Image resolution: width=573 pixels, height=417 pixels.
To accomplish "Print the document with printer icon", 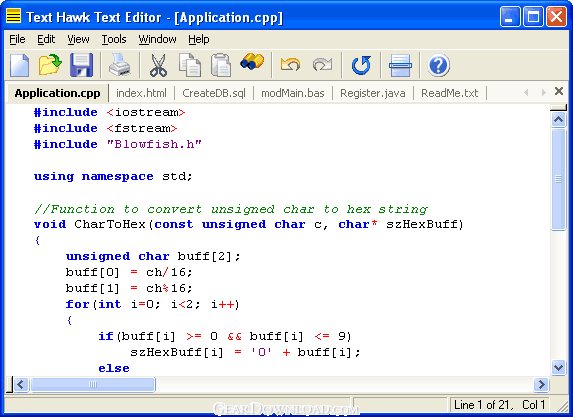I will 120,65.
